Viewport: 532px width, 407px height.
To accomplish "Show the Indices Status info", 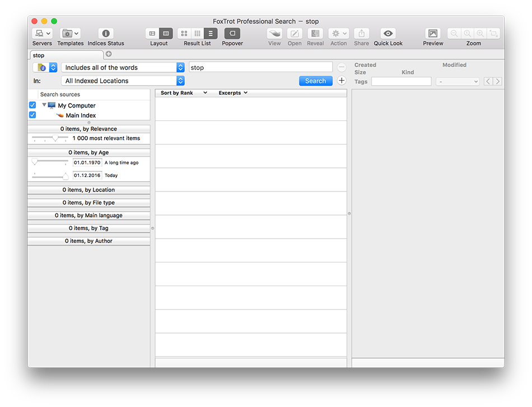I will [x=106, y=33].
